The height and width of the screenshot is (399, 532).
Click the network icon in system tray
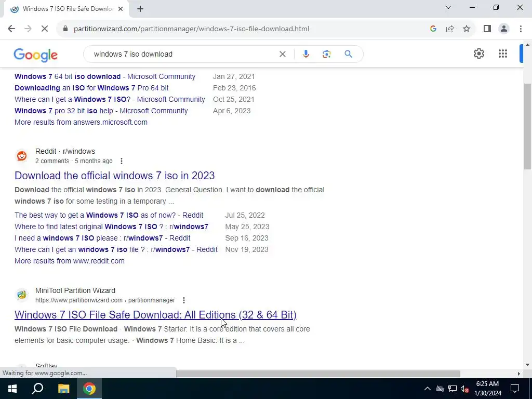click(453, 389)
